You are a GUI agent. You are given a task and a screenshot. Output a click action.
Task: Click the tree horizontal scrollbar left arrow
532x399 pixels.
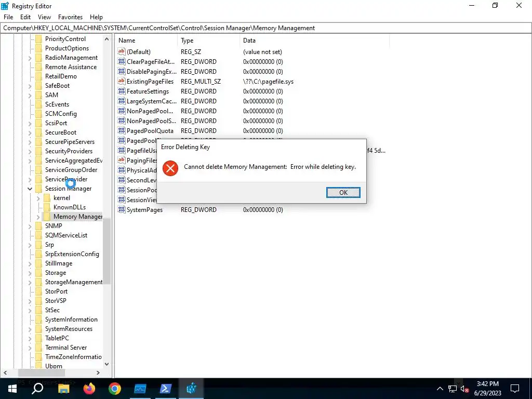point(5,373)
